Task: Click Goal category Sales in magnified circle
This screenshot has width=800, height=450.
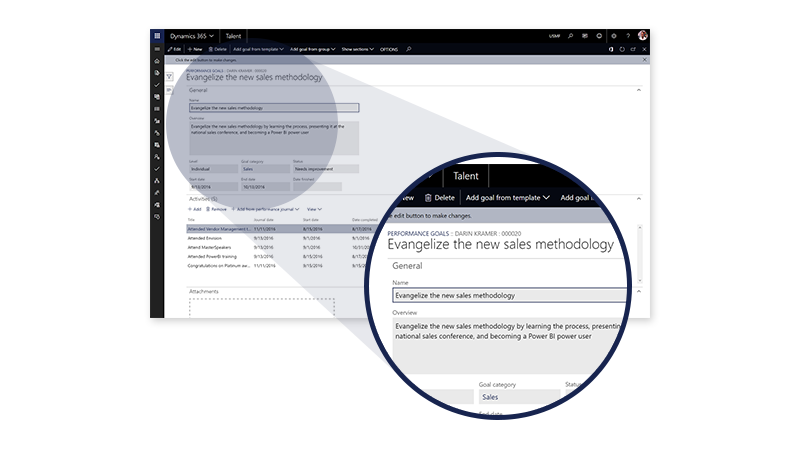Action: [519, 397]
